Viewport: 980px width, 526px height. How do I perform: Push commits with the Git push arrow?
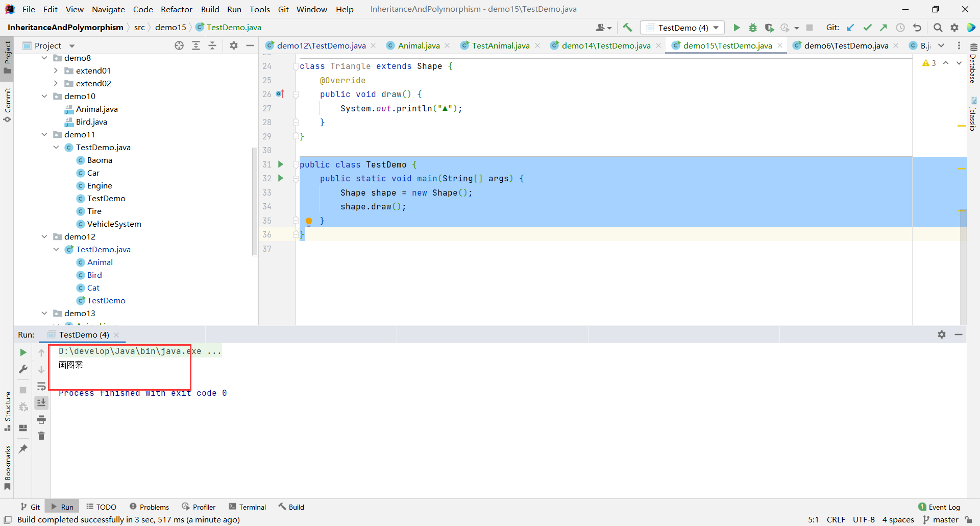(884, 28)
